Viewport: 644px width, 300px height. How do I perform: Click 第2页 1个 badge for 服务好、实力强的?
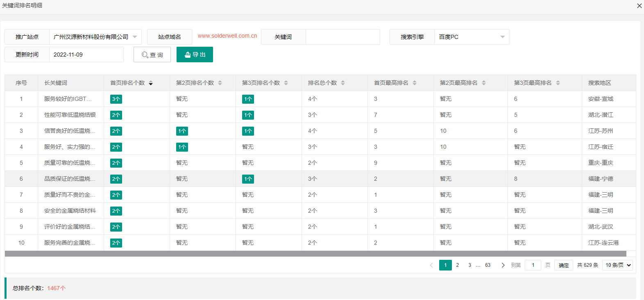click(x=182, y=147)
